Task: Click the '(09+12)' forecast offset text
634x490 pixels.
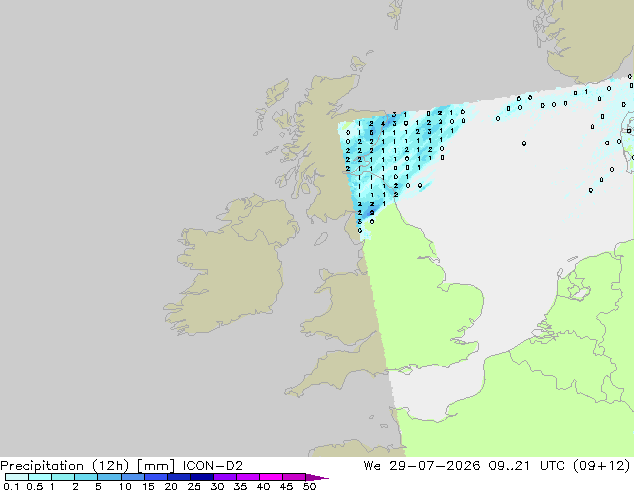Action: (601, 466)
